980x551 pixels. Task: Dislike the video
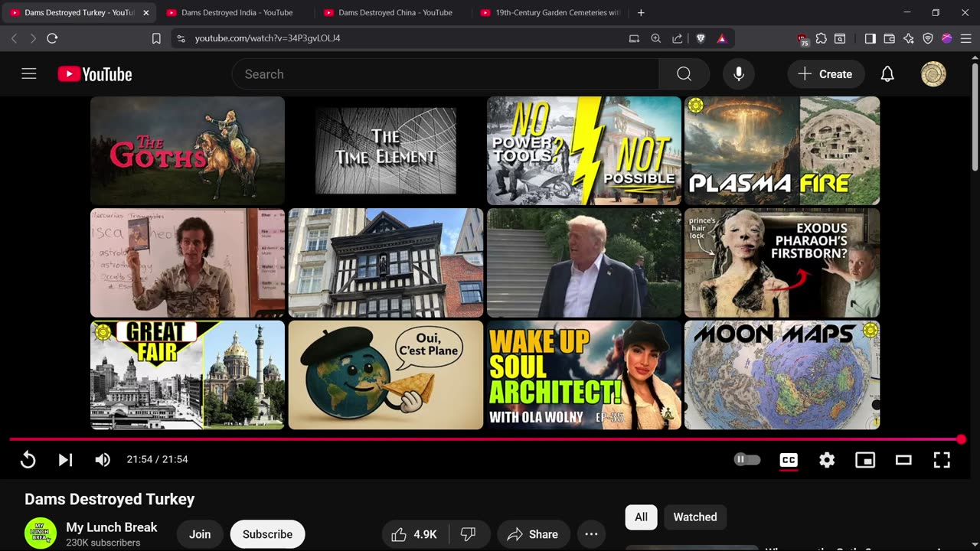pos(469,534)
